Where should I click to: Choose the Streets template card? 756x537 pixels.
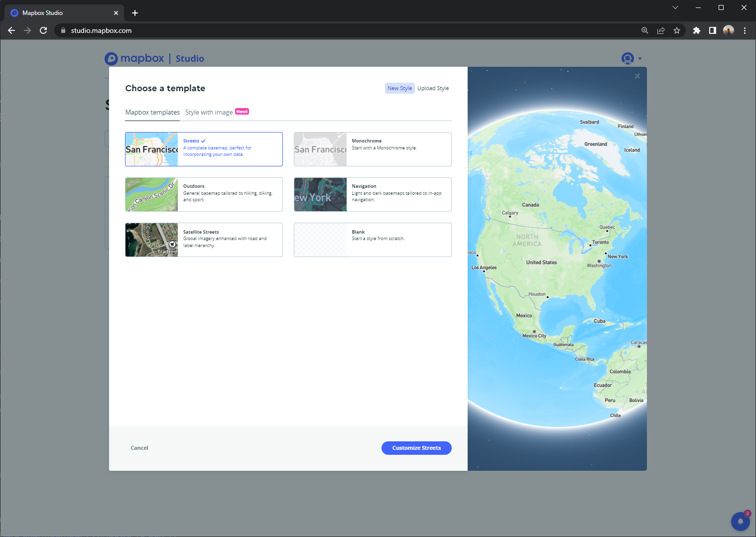coord(204,149)
